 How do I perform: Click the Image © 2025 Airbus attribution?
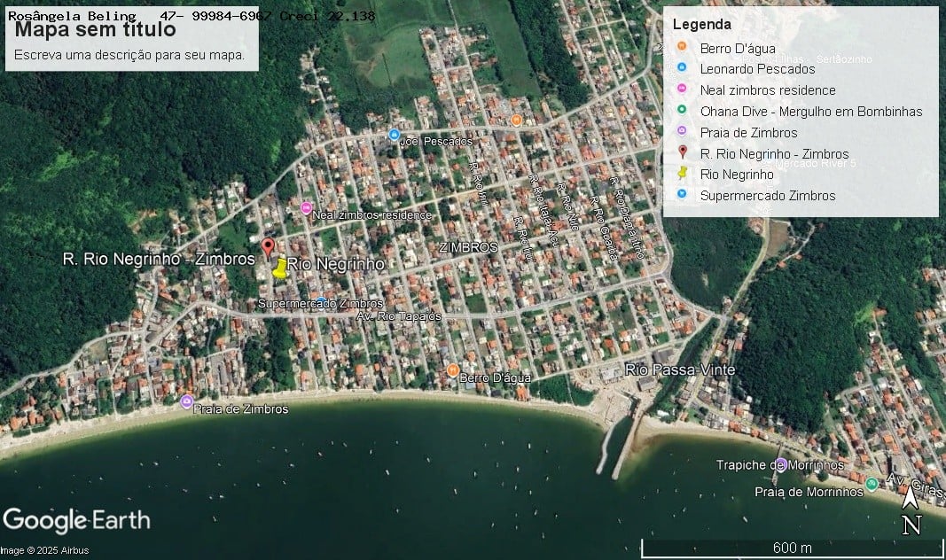click(x=44, y=550)
